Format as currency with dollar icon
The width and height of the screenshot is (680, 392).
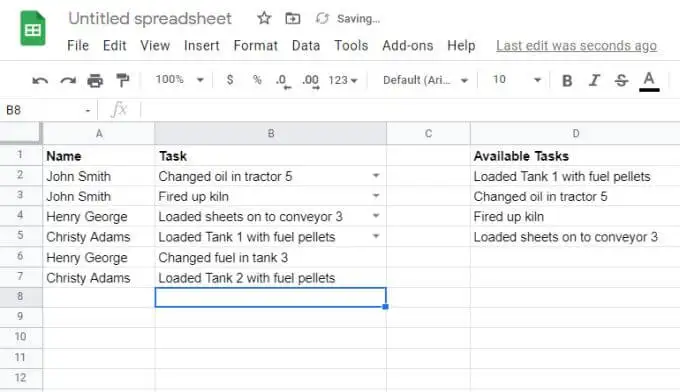230,80
